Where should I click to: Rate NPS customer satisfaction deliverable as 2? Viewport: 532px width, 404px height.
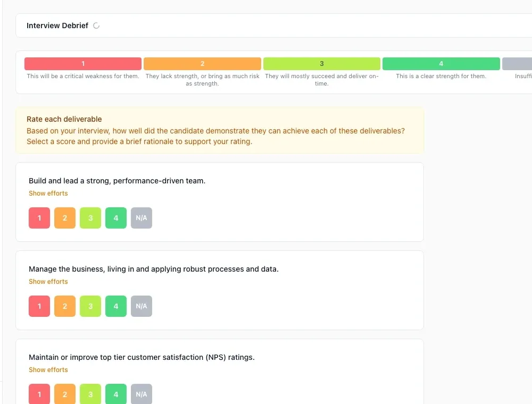coord(65,394)
